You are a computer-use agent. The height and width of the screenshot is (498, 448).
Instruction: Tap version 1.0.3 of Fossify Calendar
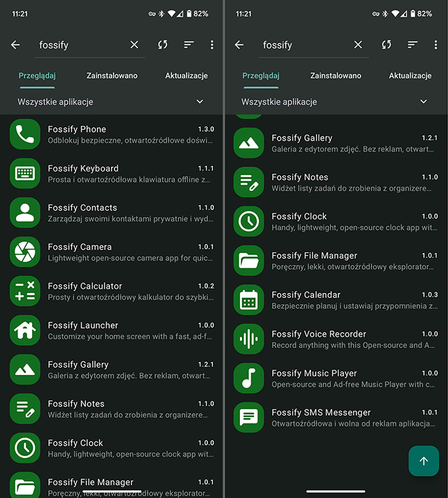pyautogui.click(x=429, y=295)
